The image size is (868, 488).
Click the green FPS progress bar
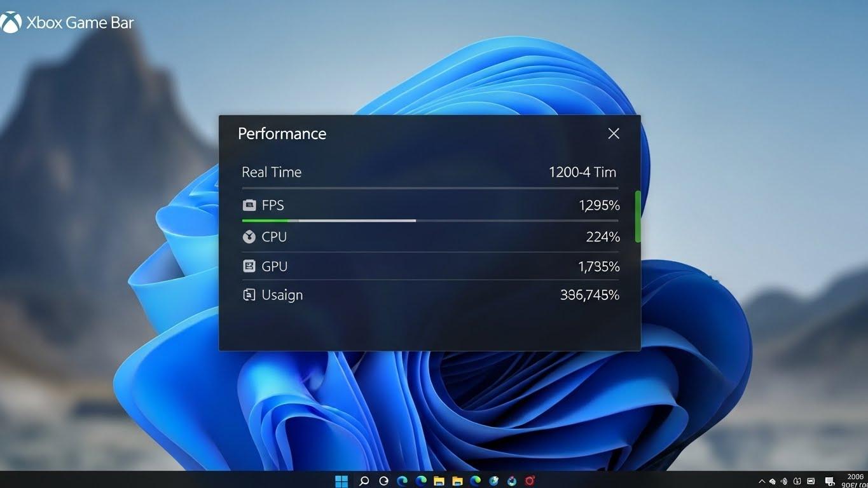tap(264, 220)
